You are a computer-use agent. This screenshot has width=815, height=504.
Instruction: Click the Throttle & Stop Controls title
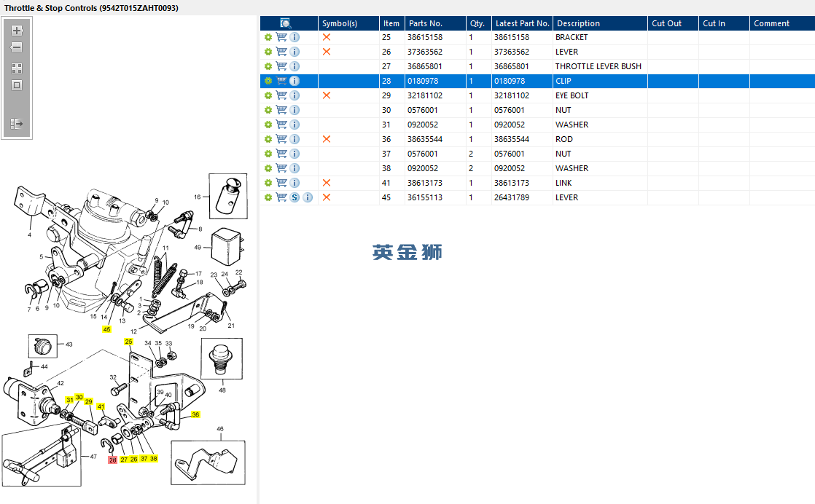[91, 8]
